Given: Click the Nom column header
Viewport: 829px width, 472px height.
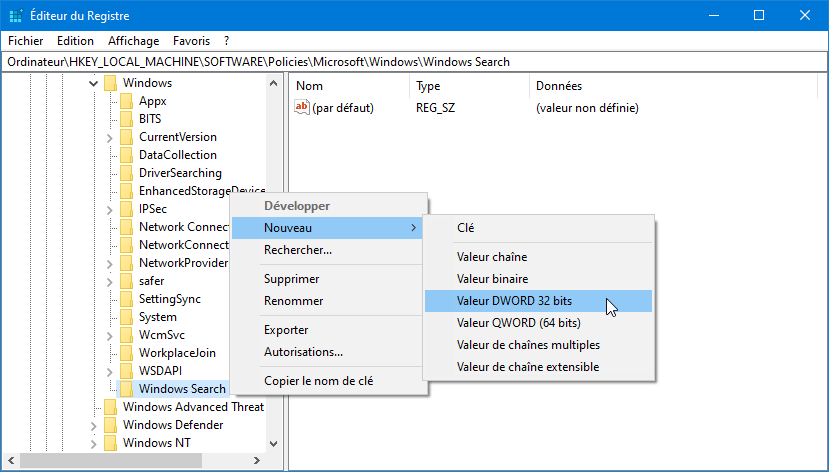Looking at the screenshot, I should point(349,86).
